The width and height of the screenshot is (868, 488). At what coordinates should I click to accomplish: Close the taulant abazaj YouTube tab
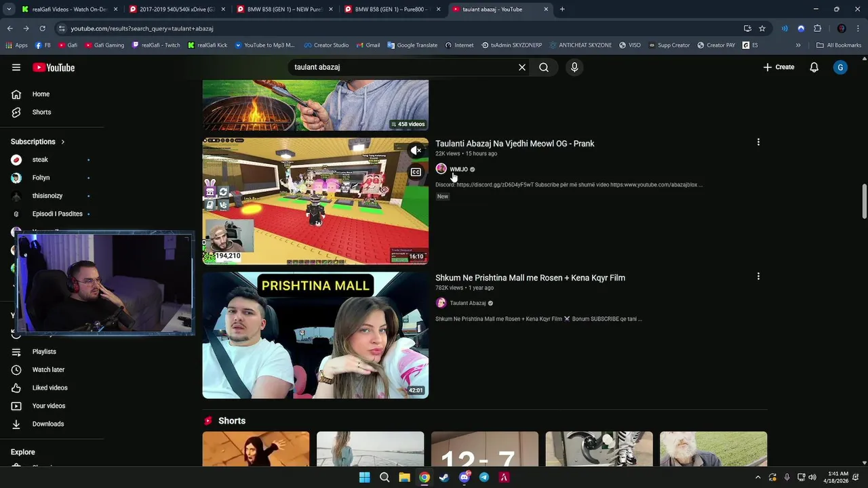(546, 9)
